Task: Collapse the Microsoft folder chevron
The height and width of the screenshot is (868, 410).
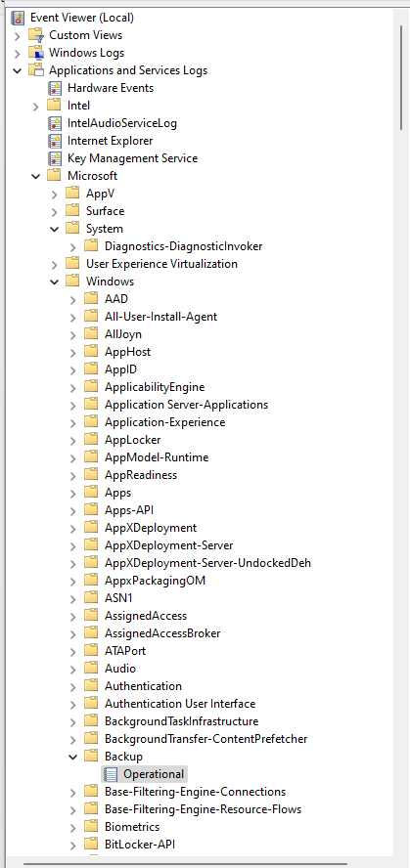Action: [x=36, y=176]
